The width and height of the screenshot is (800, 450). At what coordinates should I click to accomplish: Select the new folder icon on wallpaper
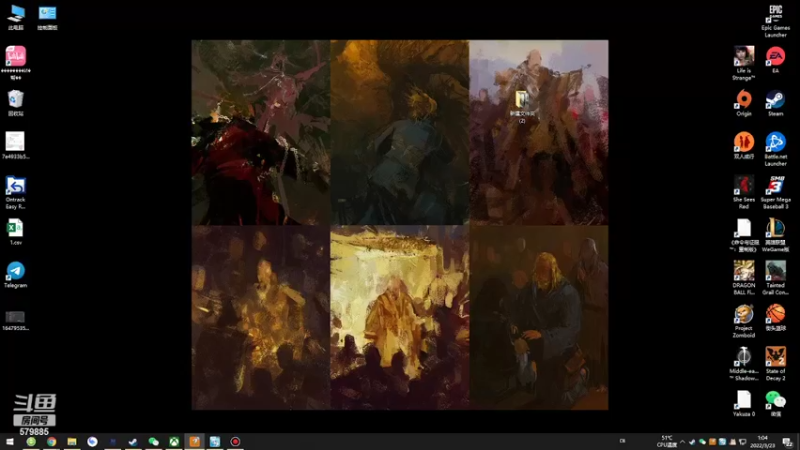pos(522,106)
